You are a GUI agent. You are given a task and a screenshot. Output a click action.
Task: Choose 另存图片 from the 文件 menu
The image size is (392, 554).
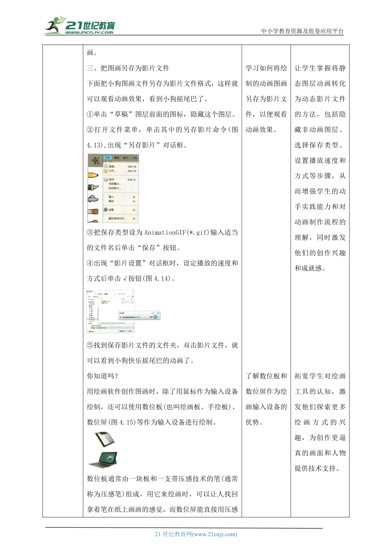[114, 184]
